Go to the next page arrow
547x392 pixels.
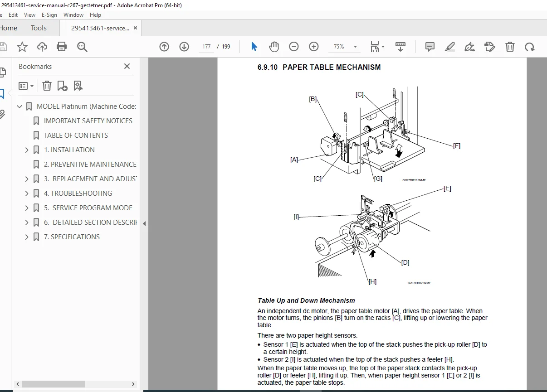[184, 47]
